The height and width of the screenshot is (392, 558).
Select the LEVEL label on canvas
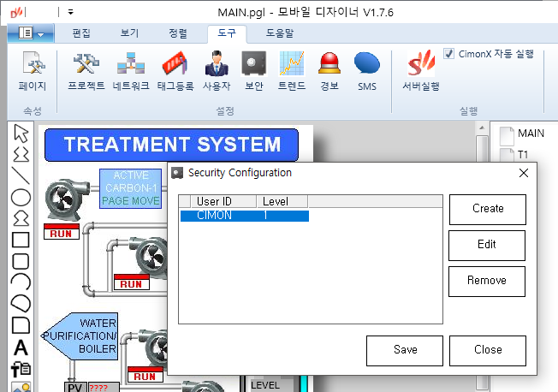click(265, 385)
